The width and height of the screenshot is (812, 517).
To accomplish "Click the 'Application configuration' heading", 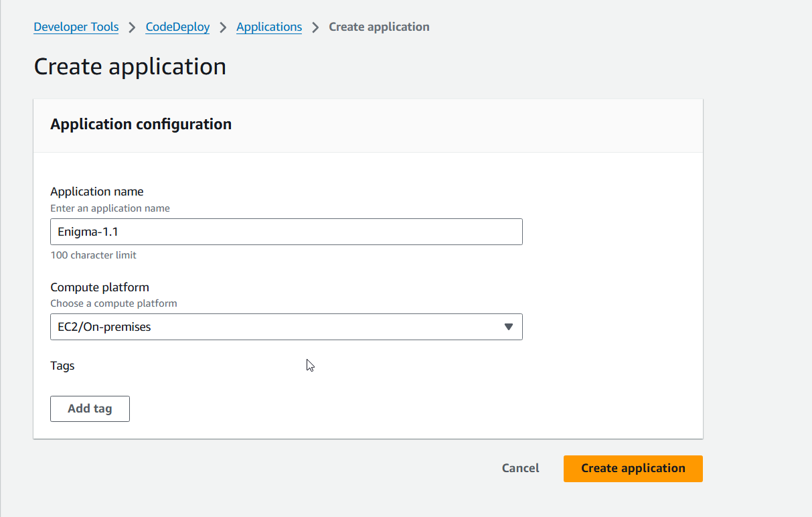I will point(141,124).
